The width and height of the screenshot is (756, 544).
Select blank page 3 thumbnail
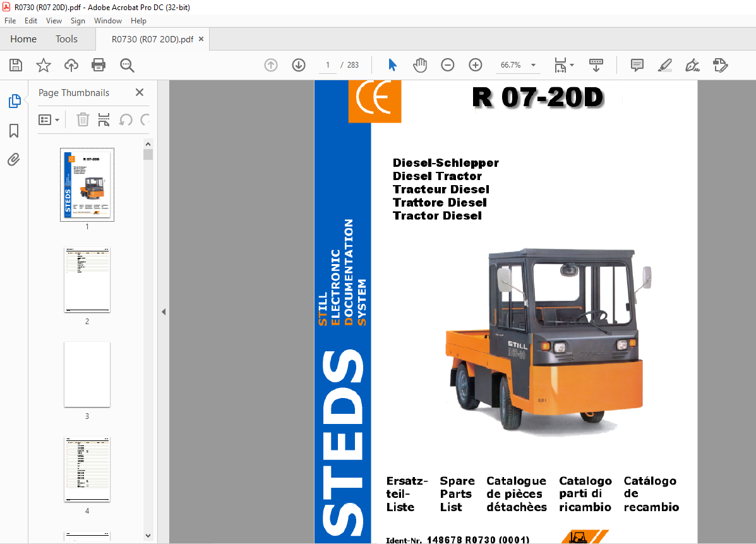tap(87, 375)
